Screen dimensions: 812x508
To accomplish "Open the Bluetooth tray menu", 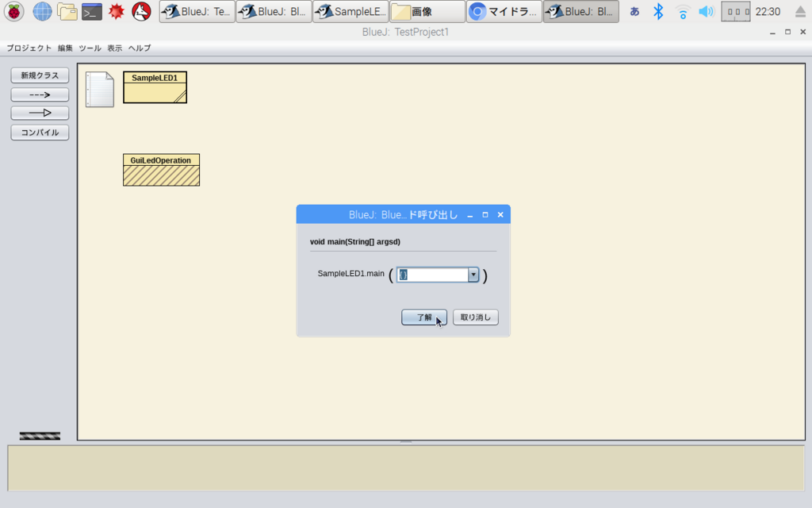I will pyautogui.click(x=658, y=11).
